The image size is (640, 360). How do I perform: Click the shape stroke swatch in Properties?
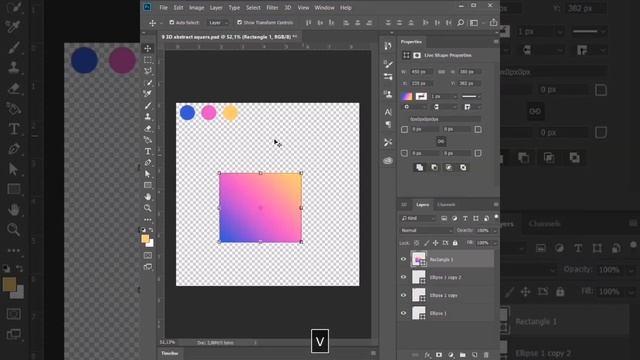click(421, 96)
